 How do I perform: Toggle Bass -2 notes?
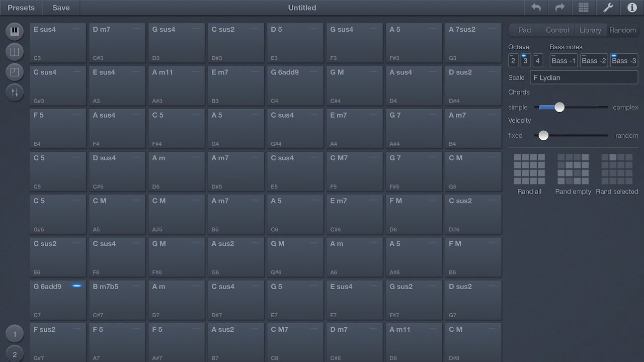click(x=594, y=60)
